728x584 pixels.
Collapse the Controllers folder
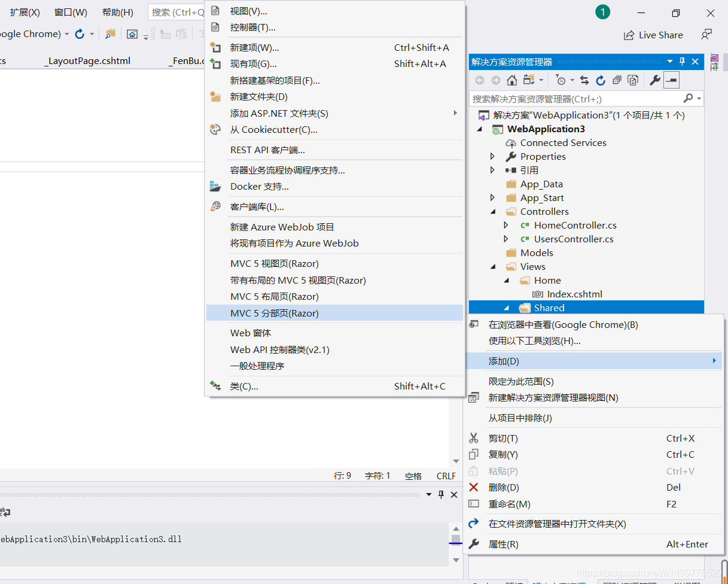(x=494, y=212)
